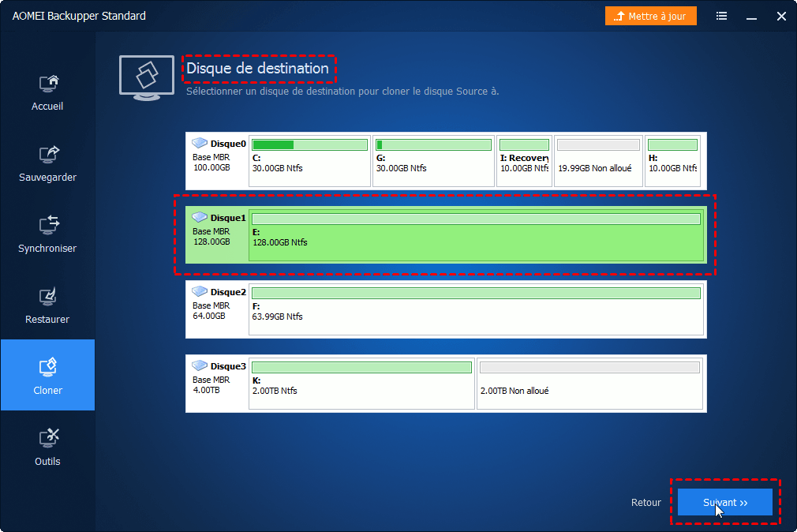The width and height of the screenshot is (797, 532).
Task: Open the Restaurer restore icon
Action: [48, 297]
